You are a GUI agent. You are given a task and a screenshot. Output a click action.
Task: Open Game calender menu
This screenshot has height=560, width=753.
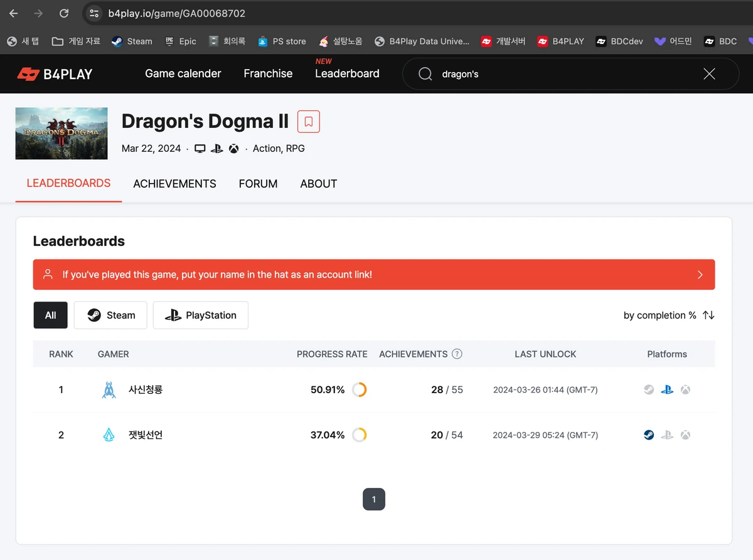(x=183, y=73)
